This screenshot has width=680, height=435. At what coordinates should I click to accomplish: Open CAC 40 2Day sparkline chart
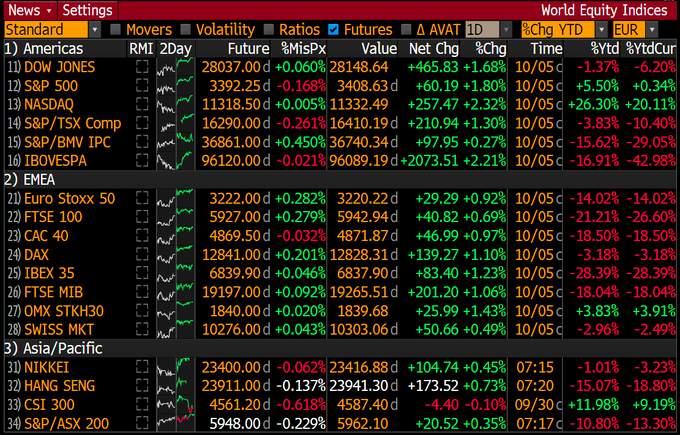click(175, 235)
